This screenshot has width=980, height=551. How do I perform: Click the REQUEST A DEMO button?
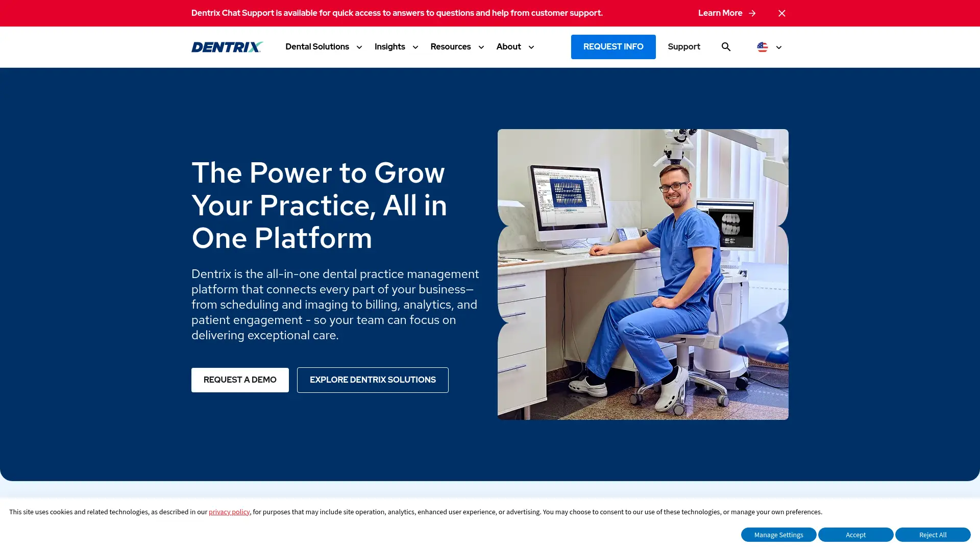coord(240,380)
